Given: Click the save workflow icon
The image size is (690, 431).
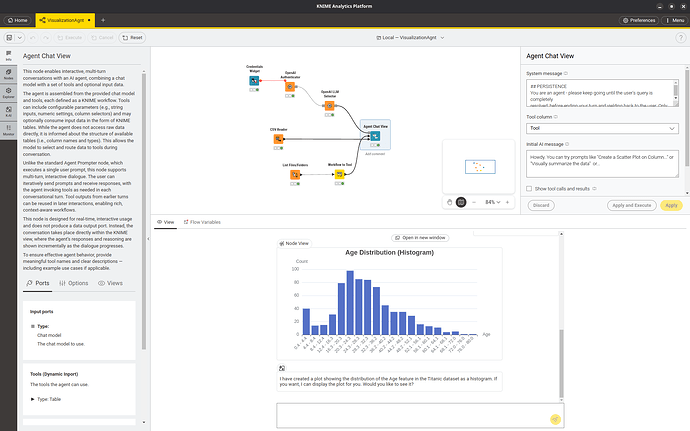Looking at the screenshot, I should coord(9,38).
